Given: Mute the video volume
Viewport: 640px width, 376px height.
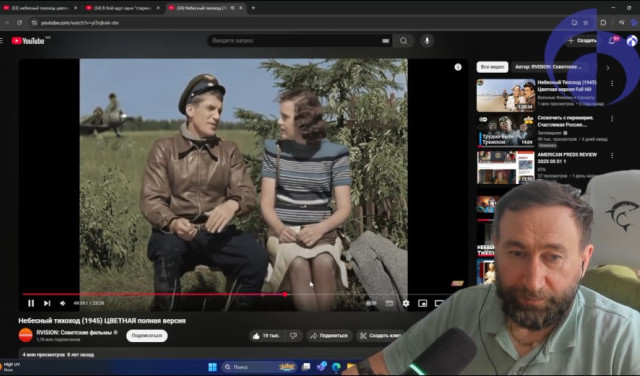Looking at the screenshot, I should point(62,303).
